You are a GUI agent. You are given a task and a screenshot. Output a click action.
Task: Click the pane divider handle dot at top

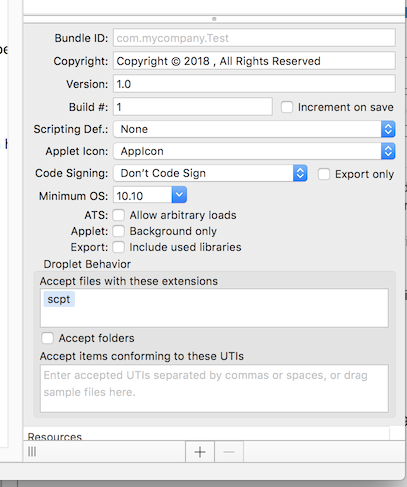(x=214, y=19)
